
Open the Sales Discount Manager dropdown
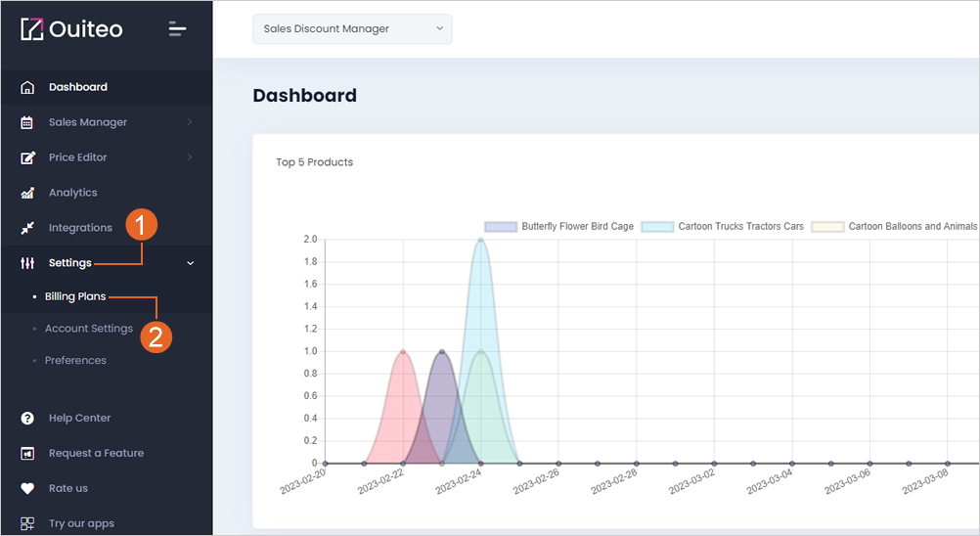(x=352, y=28)
